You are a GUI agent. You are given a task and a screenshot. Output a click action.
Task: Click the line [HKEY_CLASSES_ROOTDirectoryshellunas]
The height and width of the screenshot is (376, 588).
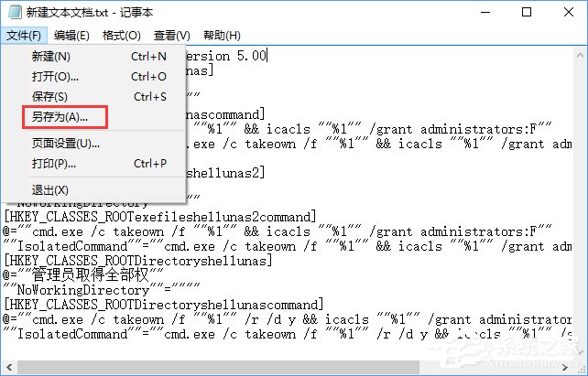137,261
